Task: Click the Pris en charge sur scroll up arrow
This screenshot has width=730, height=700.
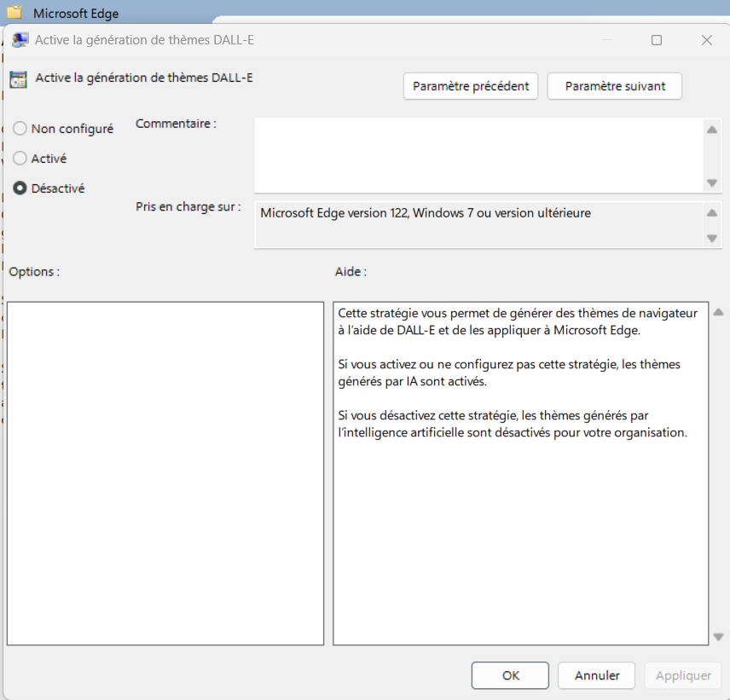Action: 712,213
